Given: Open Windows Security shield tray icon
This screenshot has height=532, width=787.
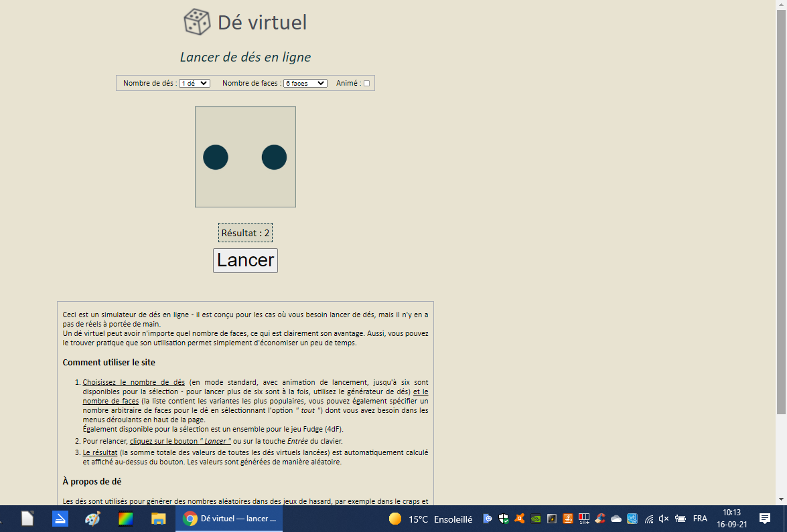Looking at the screenshot, I should 504,519.
